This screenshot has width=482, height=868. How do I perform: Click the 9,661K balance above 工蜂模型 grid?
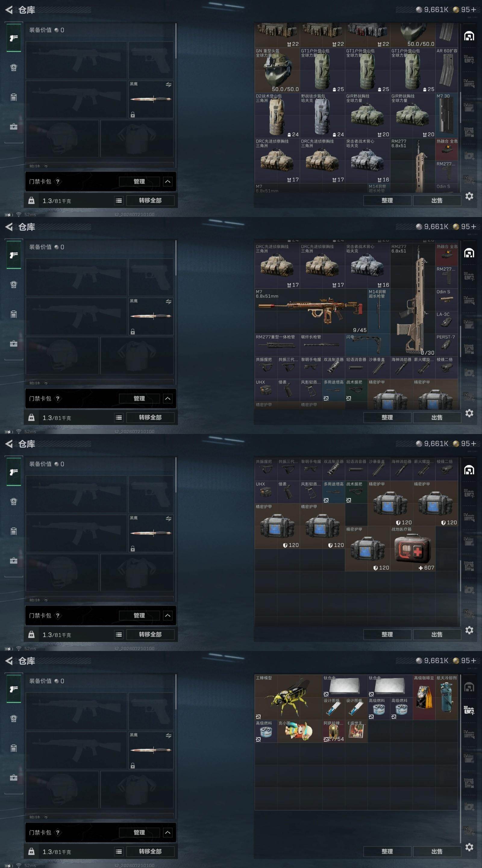[432, 660]
